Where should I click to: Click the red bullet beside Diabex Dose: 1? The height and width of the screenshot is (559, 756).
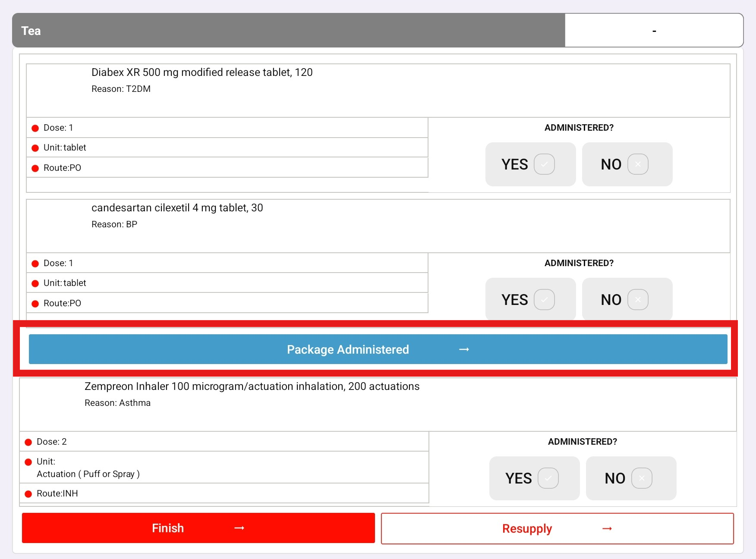[35, 128]
